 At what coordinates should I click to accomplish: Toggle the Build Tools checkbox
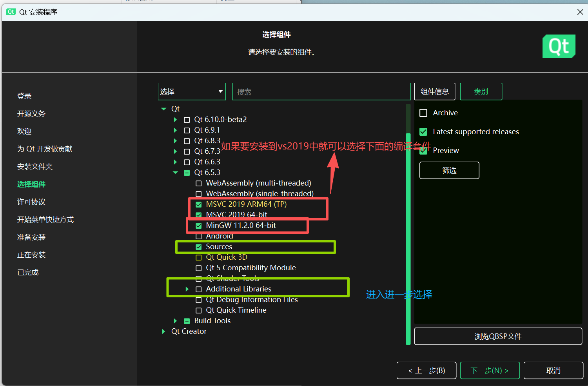pyautogui.click(x=187, y=321)
